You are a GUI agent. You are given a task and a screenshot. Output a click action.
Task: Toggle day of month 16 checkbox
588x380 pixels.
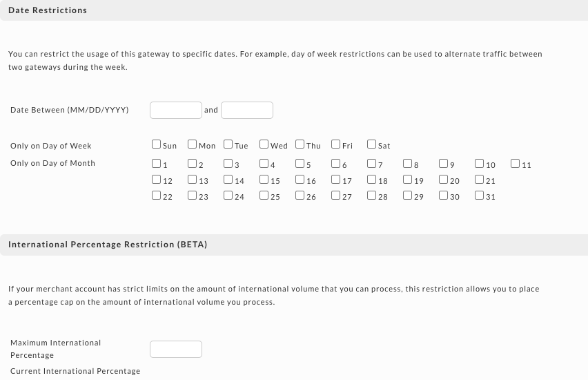(x=300, y=180)
